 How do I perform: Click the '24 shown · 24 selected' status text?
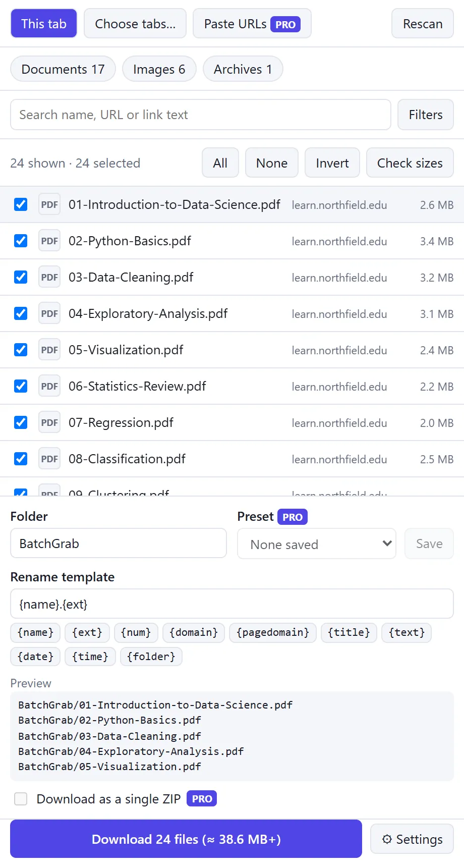click(75, 163)
